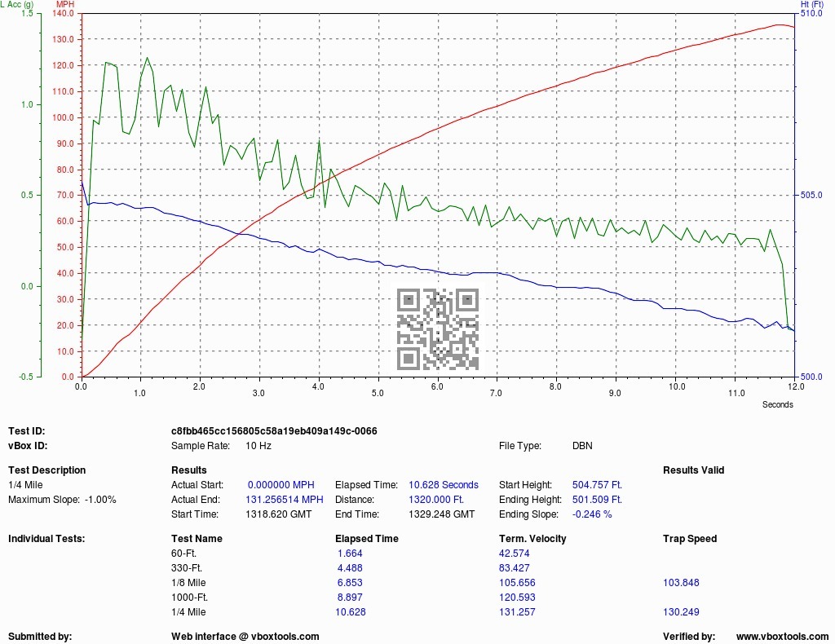Select the 1/8 Mile trap speed 103.848
Screen dimensions: 835x644
click(x=681, y=582)
